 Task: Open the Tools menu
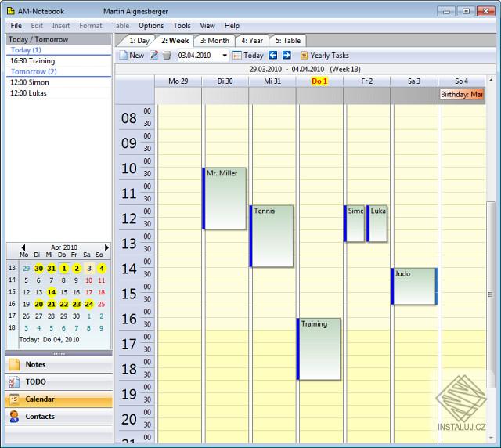[x=182, y=26]
